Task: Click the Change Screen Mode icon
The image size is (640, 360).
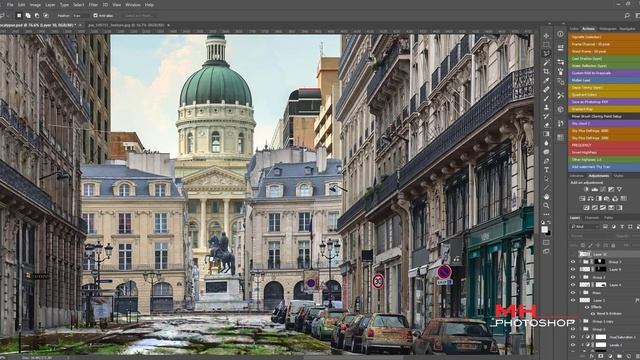Action: [546, 251]
